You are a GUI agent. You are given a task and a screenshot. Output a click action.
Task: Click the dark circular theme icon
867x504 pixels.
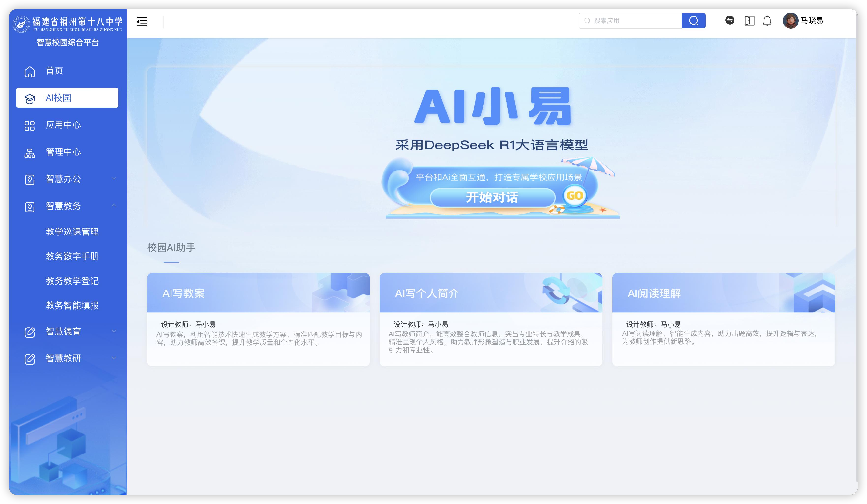[730, 21]
